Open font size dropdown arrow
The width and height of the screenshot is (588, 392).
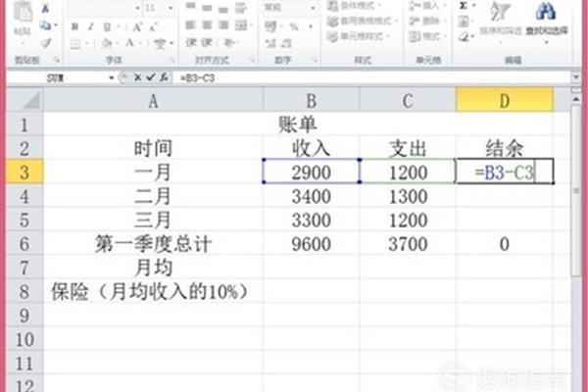click(x=171, y=8)
